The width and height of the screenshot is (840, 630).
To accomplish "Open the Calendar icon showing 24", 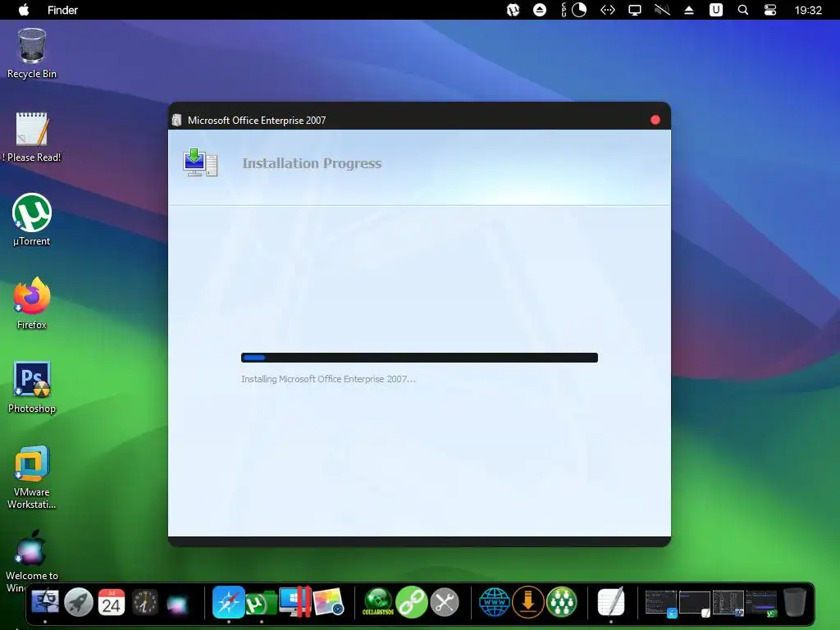I will click(x=112, y=602).
